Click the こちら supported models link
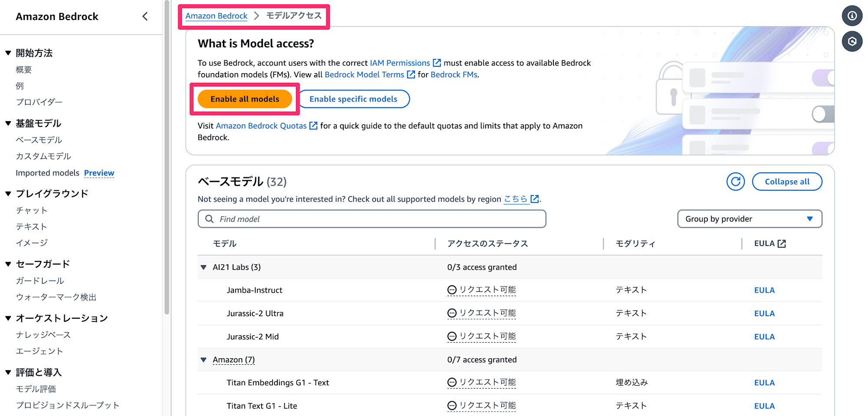868x416 pixels. click(x=516, y=199)
